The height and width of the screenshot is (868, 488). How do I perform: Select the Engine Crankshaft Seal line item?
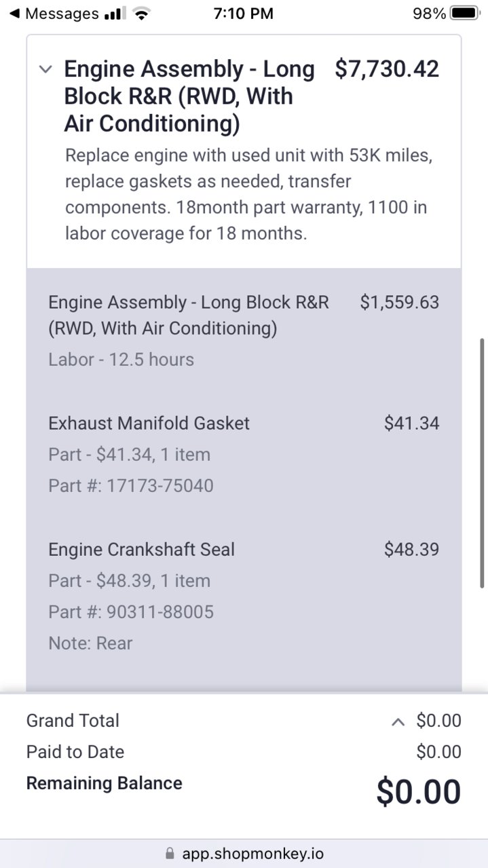(244, 596)
